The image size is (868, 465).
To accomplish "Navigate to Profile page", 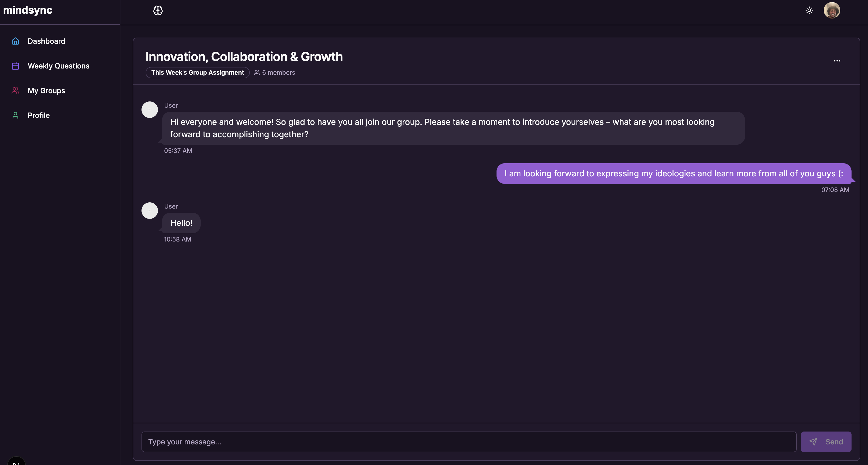I will [39, 115].
